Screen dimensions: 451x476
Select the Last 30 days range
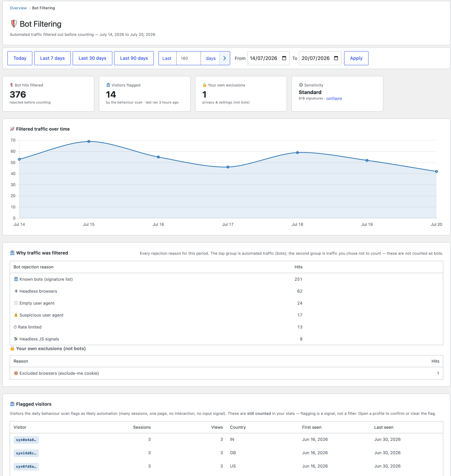coord(92,58)
